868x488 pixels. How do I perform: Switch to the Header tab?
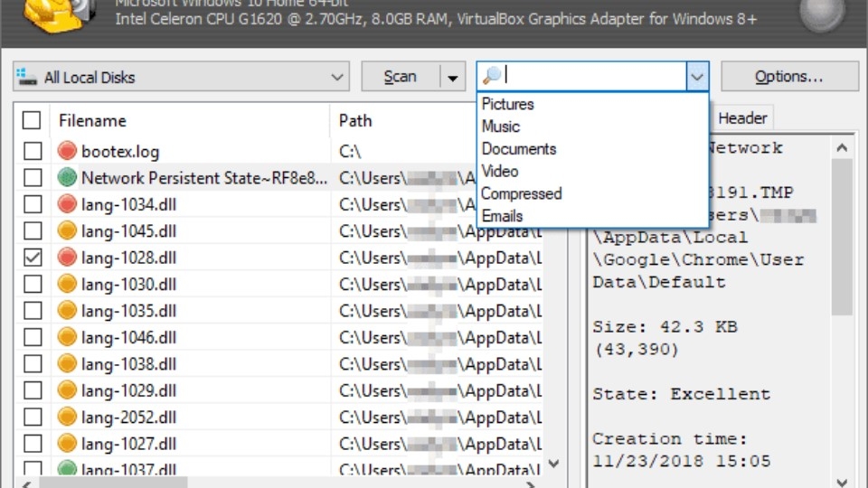coord(741,117)
